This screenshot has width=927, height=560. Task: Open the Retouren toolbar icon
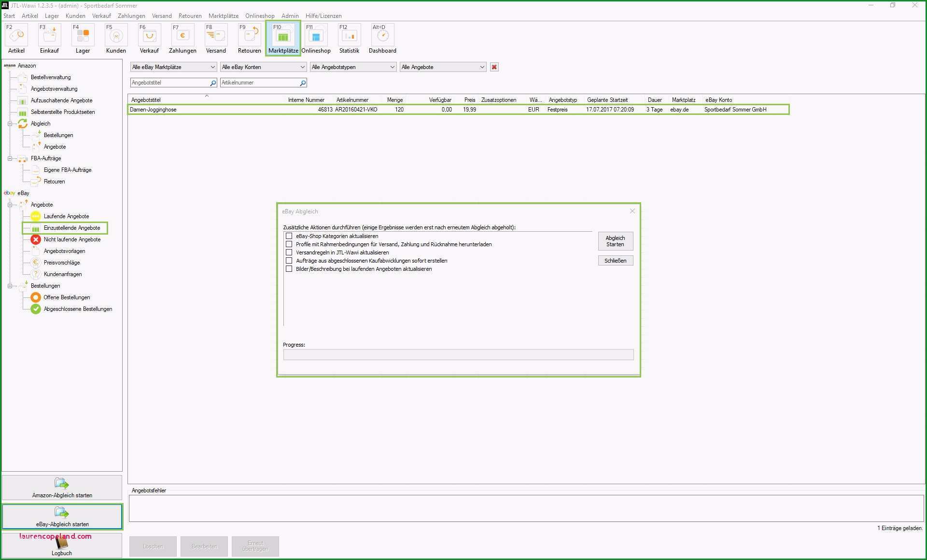pos(249,39)
